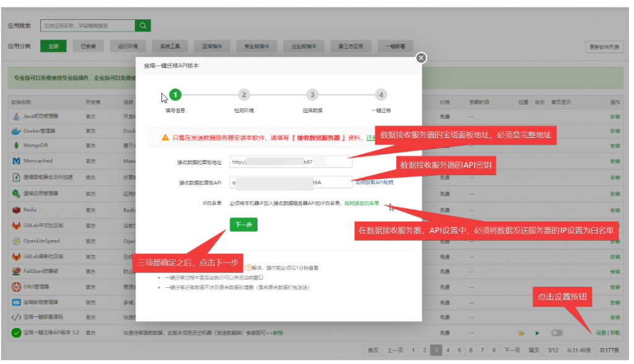Image resolution: width=634 pixels, height=364 pixels.
Task: Select the 第三方应用 category tab
Action: pyautogui.click(x=350, y=46)
